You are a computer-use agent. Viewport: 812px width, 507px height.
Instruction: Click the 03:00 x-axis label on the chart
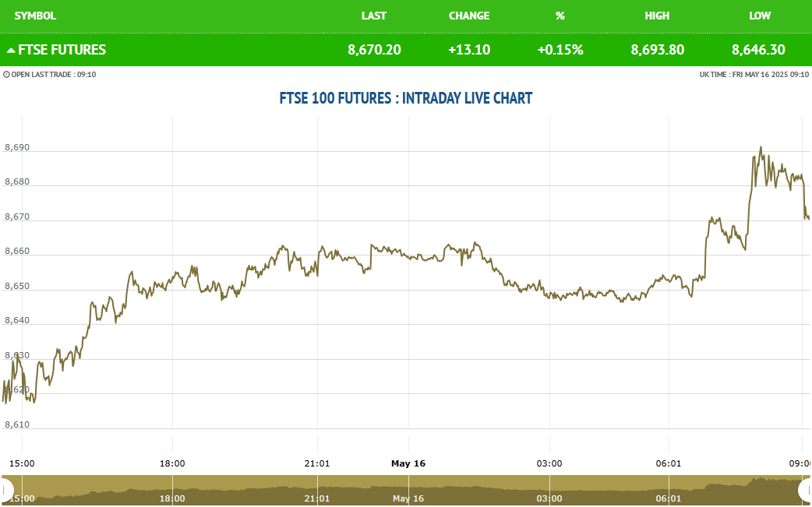pos(549,463)
